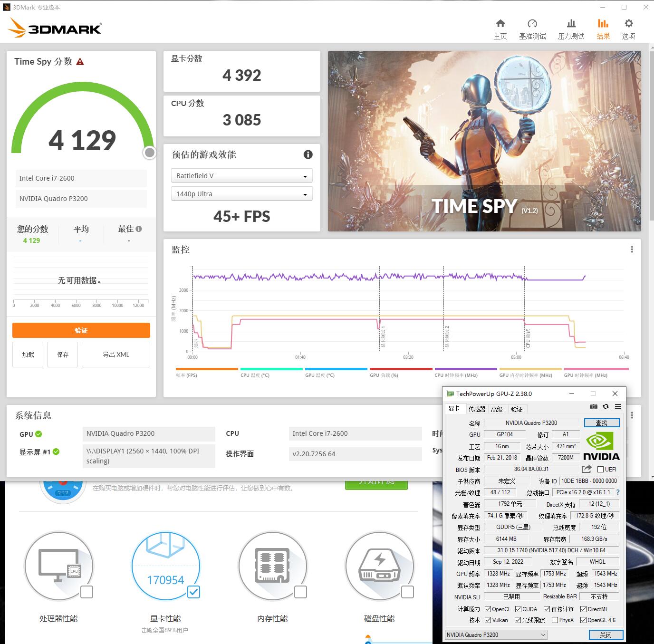Toggle the DirectML checkbox
Viewport: 654px width, 644px height.
click(x=583, y=609)
